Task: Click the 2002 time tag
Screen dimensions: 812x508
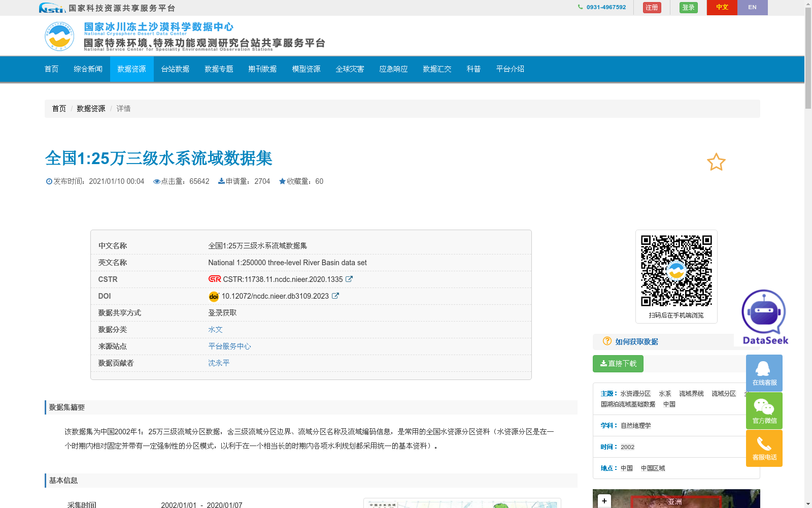Action: click(628, 447)
